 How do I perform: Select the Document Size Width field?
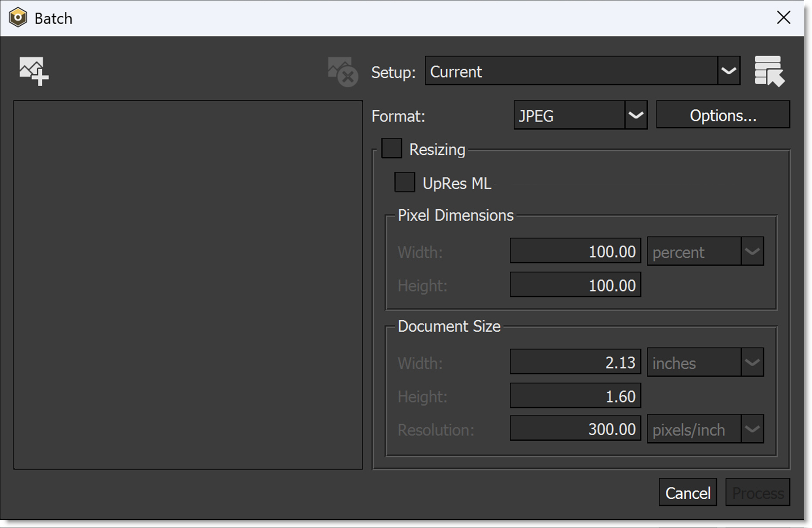click(x=575, y=362)
